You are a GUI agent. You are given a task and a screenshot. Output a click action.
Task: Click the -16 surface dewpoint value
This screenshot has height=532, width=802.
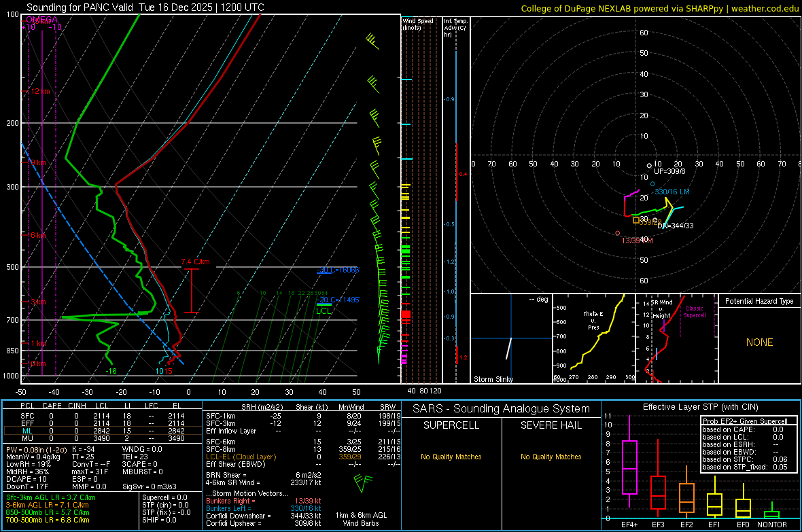tap(111, 371)
